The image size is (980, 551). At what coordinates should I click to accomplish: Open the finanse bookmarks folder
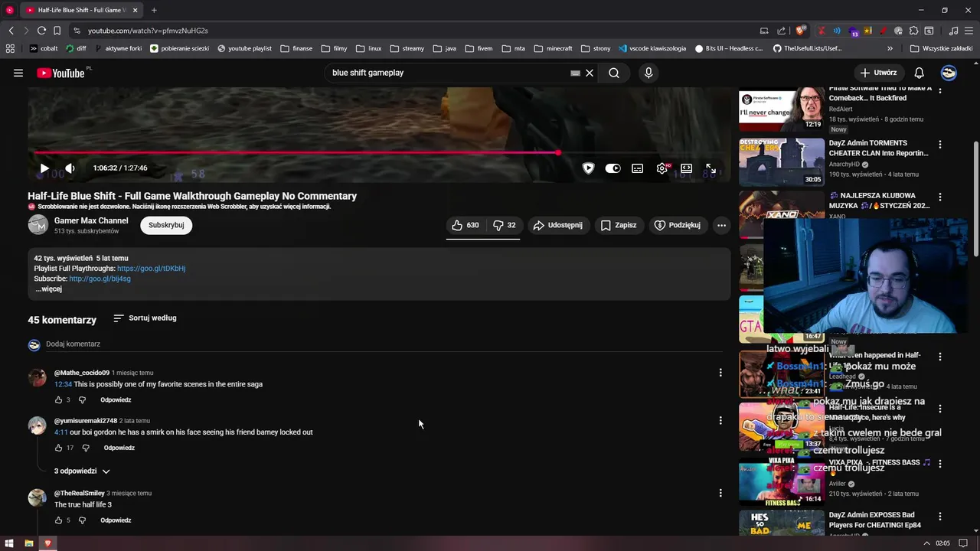pyautogui.click(x=296, y=48)
